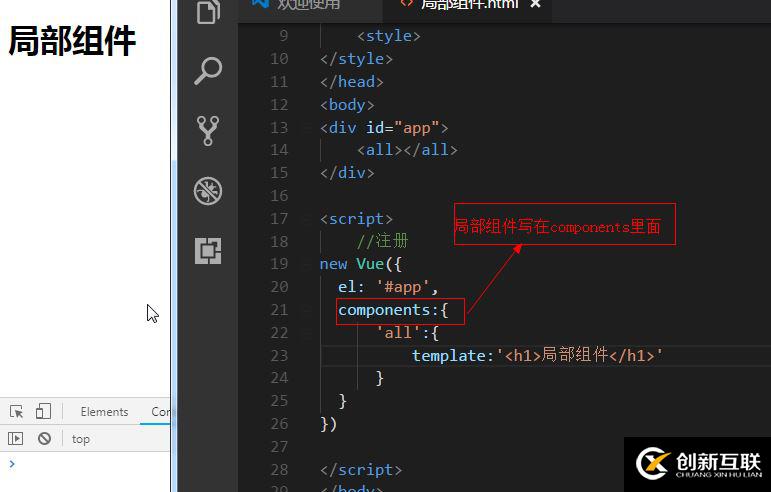The image size is (771, 492).
Task: Click the <body> tag on line 12
Action: pyautogui.click(x=347, y=105)
